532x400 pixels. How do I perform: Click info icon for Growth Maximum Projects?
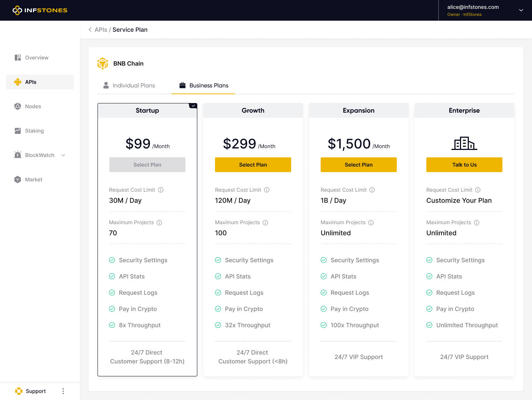point(265,223)
